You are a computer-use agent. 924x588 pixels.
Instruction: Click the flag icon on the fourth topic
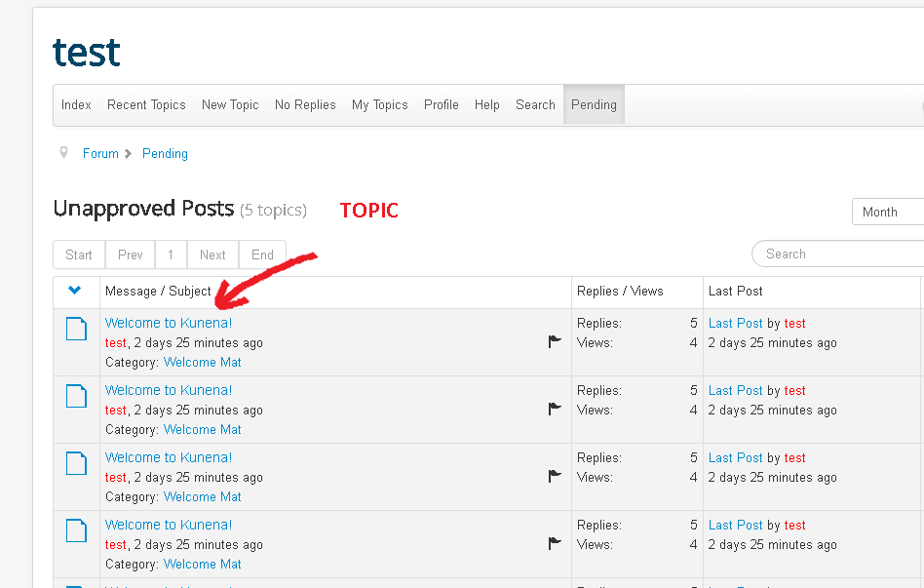tap(555, 543)
